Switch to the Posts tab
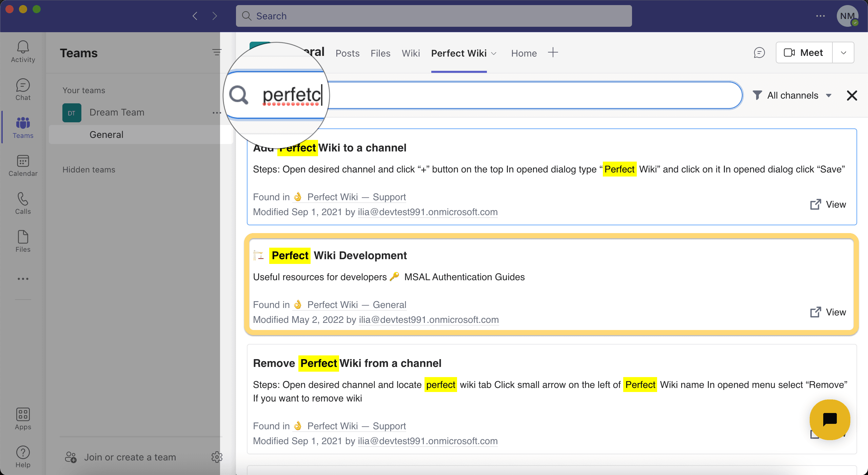 tap(347, 53)
